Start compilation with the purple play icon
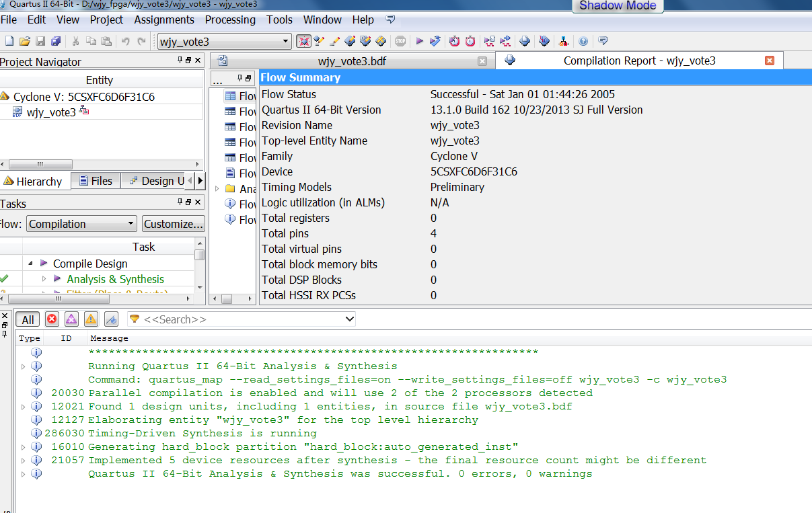This screenshot has width=812, height=513. point(419,42)
